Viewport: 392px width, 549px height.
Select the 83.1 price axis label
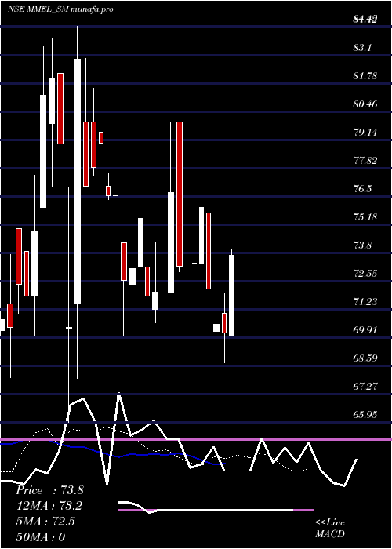pyautogui.click(x=362, y=48)
